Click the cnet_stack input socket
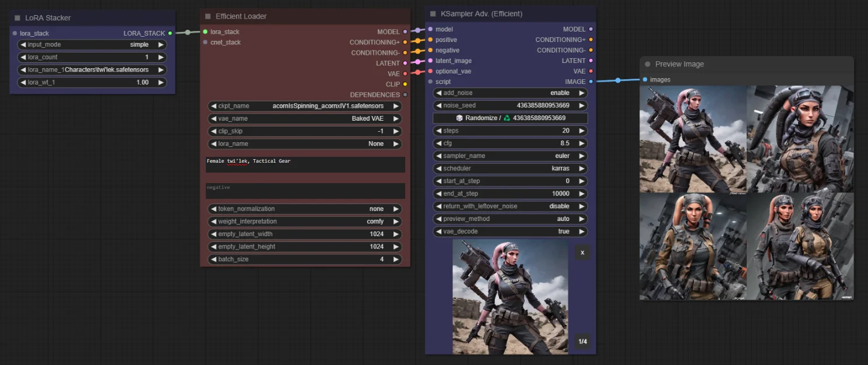This screenshot has height=365, width=868. coord(205,43)
